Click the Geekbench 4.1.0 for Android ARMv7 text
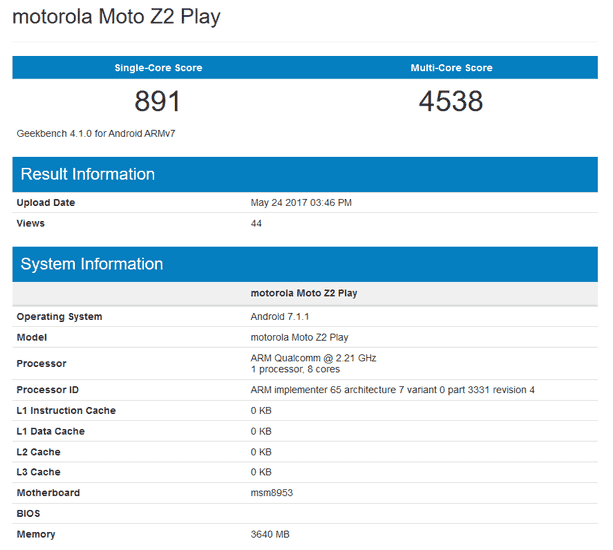Viewport: 613px width, 550px height. pyautogui.click(x=97, y=133)
